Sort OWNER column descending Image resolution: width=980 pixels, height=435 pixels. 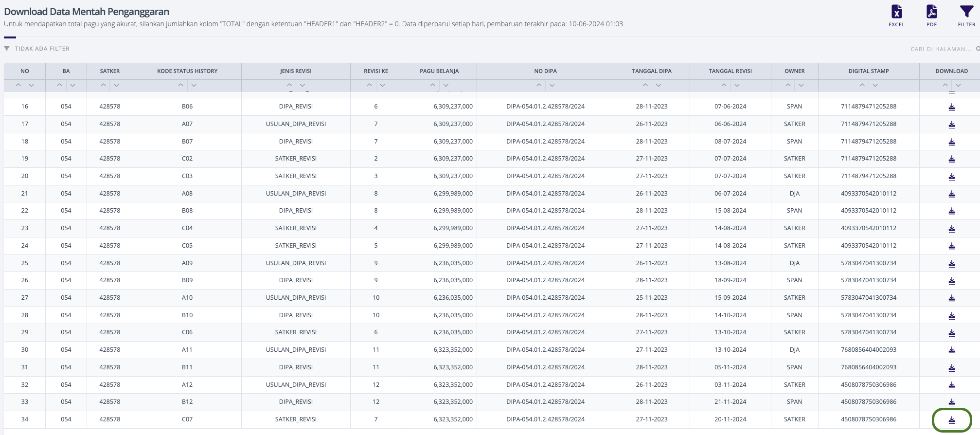801,85
